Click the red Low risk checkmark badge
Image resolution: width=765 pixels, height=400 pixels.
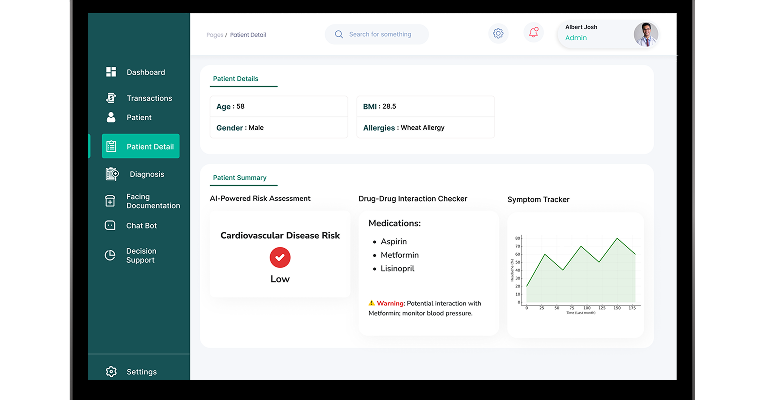280,257
